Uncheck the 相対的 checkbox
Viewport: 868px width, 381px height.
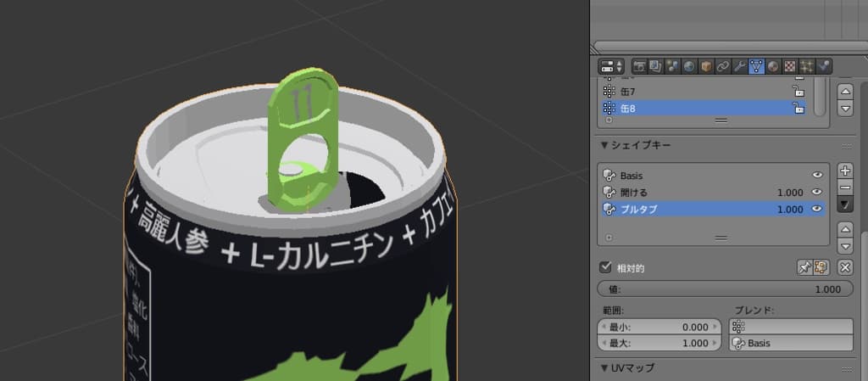click(x=605, y=268)
